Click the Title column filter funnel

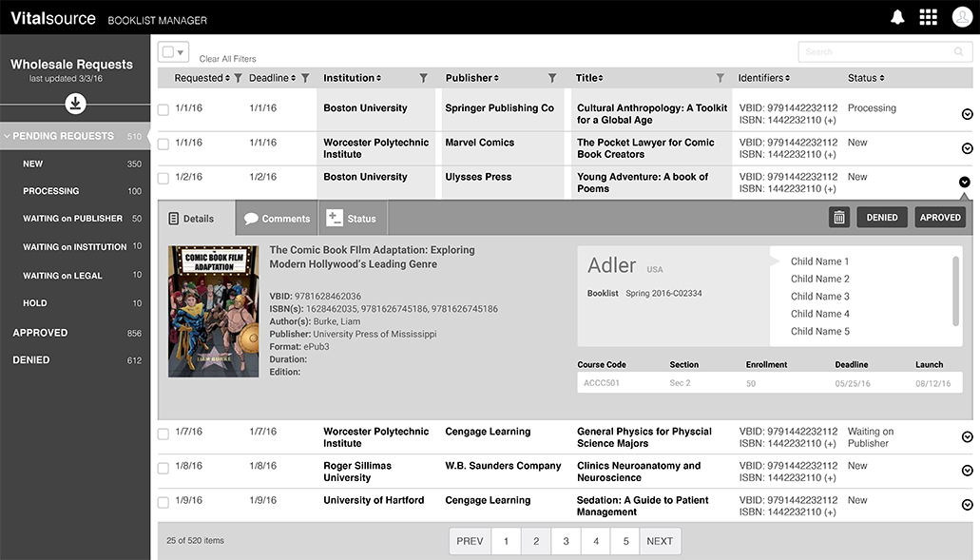[x=720, y=78]
